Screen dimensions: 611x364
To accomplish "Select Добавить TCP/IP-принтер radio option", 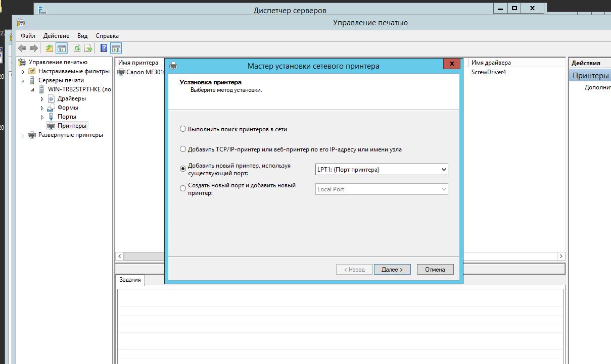I will coord(183,149).
